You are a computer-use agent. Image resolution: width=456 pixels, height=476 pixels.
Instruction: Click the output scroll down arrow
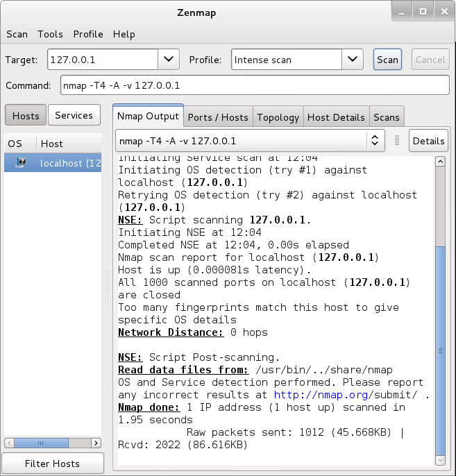click(x=440, y=460)
